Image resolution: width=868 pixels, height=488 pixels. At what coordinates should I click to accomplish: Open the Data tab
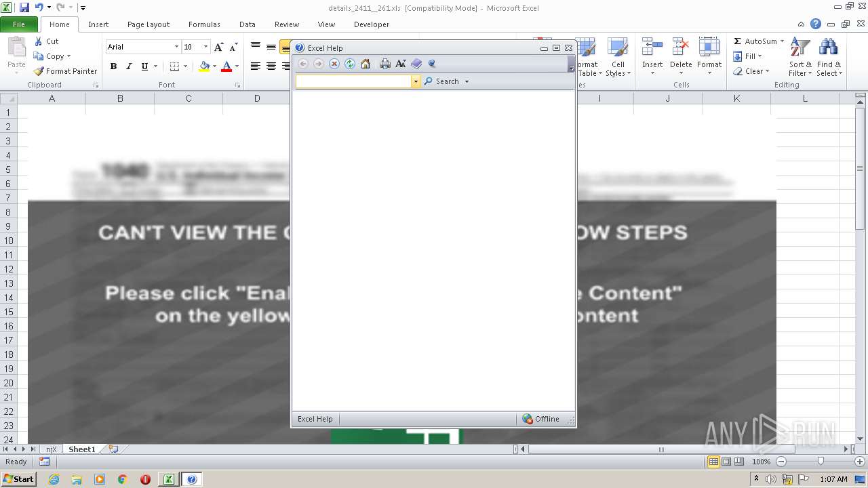[x=248, y=24]
